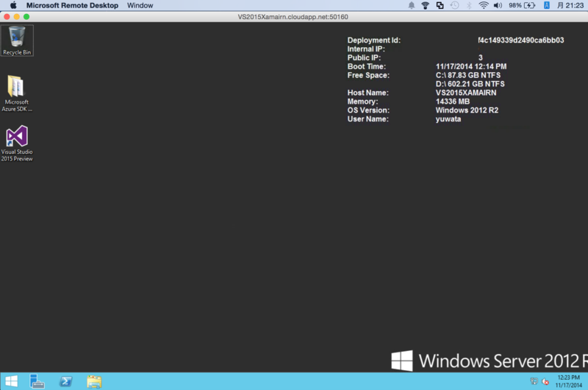Click the battery 98% indicator
This screenshot has height=390, width=588.
click(522, 5)
